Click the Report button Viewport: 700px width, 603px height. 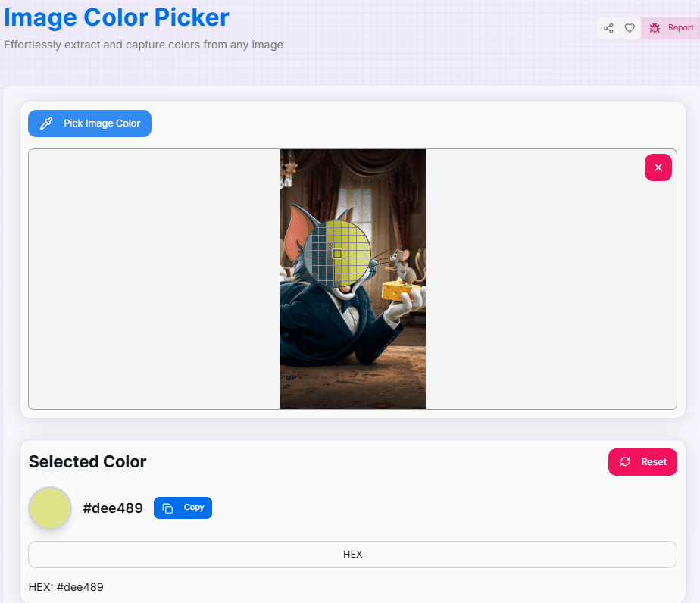click(671, 27)
